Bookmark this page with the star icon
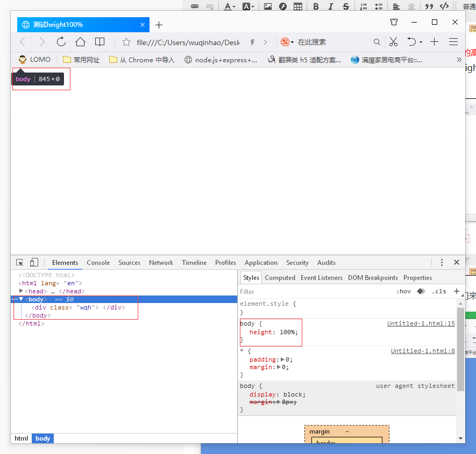This screenshot has width=476, height=454. [x=126, y=42]
